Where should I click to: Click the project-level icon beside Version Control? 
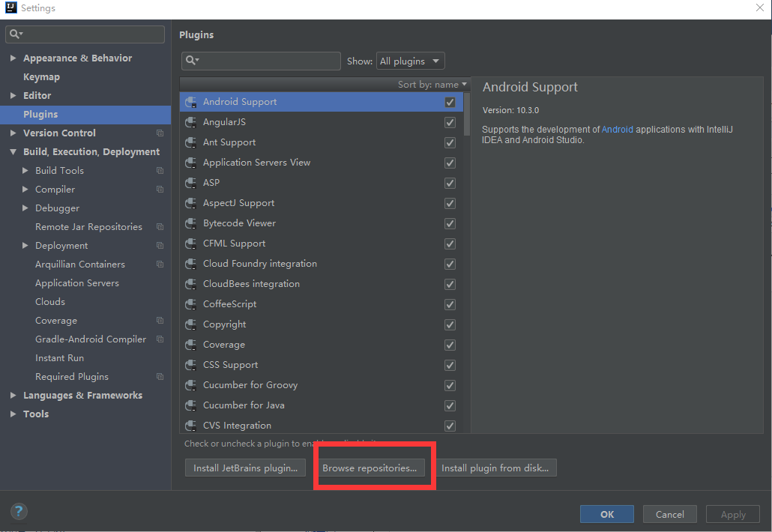pos(160,133)
